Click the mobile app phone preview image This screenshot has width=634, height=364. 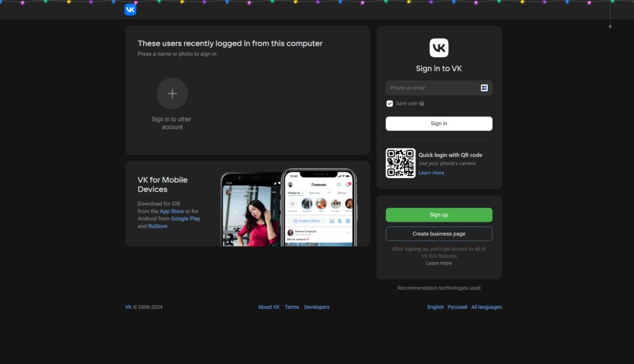[289, 207]
